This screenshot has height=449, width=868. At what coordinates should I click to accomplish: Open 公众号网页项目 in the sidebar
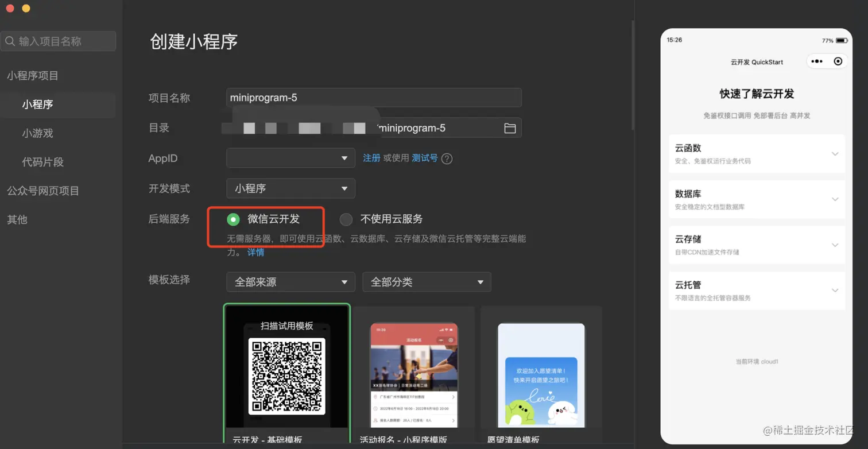point(43,191)
